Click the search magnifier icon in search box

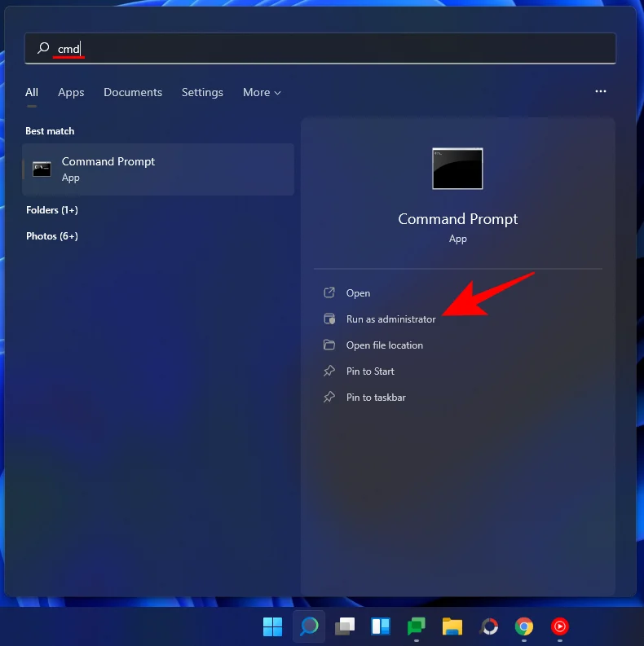point(43,48)
